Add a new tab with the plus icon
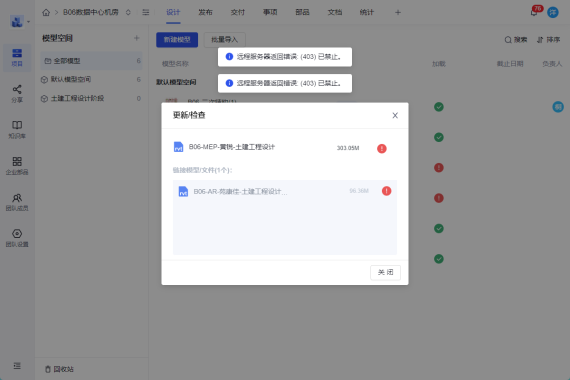This screenshot has height=380, width=570. pyautogui.click(x=398, y=12)
